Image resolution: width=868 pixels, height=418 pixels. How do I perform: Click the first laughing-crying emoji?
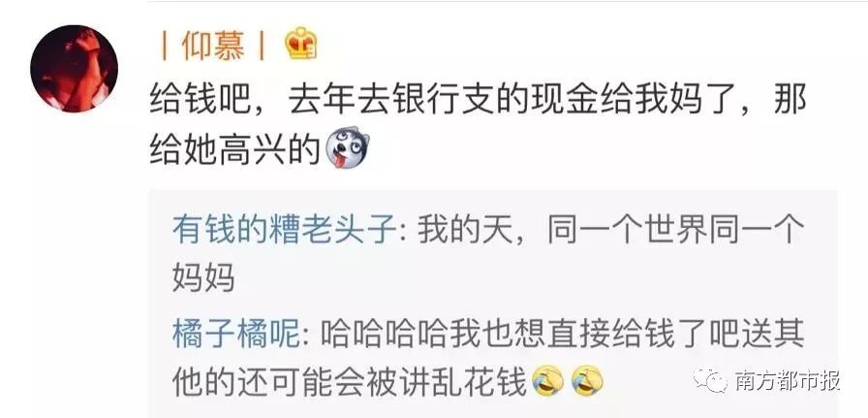point(548,382)
